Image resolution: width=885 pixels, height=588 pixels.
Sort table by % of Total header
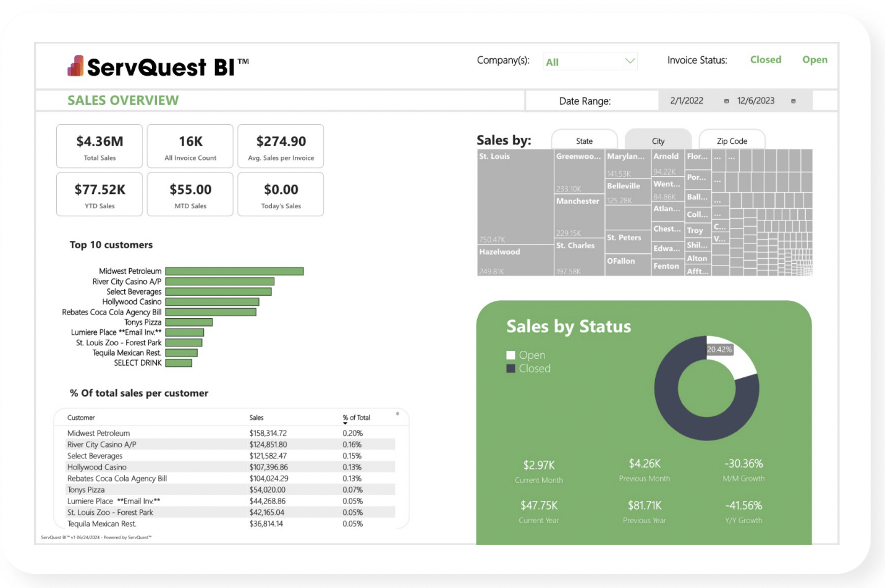[357, 418]
